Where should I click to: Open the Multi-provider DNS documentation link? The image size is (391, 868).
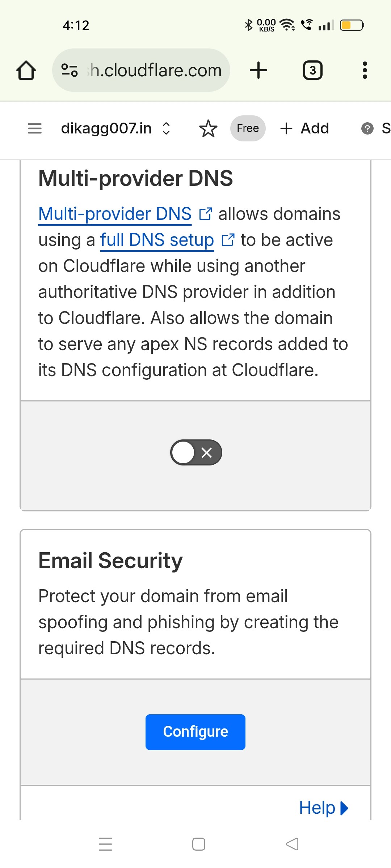115,214
